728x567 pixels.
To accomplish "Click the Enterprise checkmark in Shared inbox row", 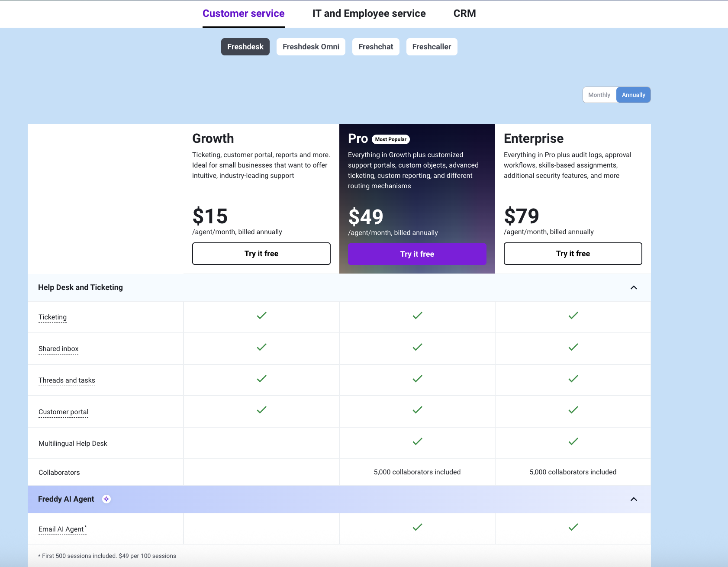I will (573, 347).
